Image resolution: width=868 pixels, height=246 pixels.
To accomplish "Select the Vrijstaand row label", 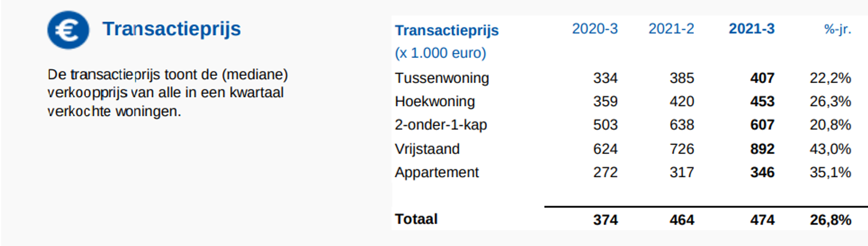I will click(427, 149).
